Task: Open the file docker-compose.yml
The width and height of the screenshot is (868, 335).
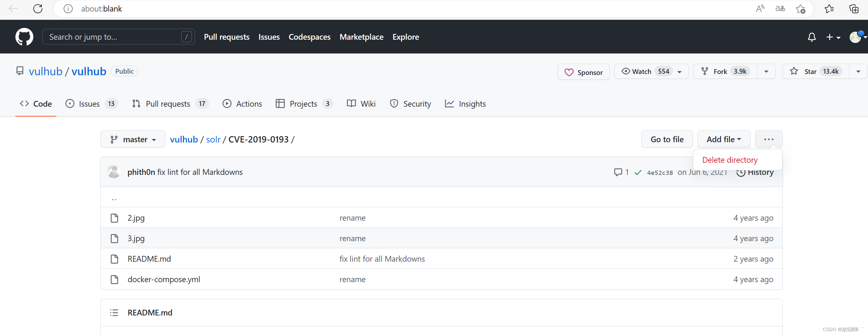Action: click(164, 279)
